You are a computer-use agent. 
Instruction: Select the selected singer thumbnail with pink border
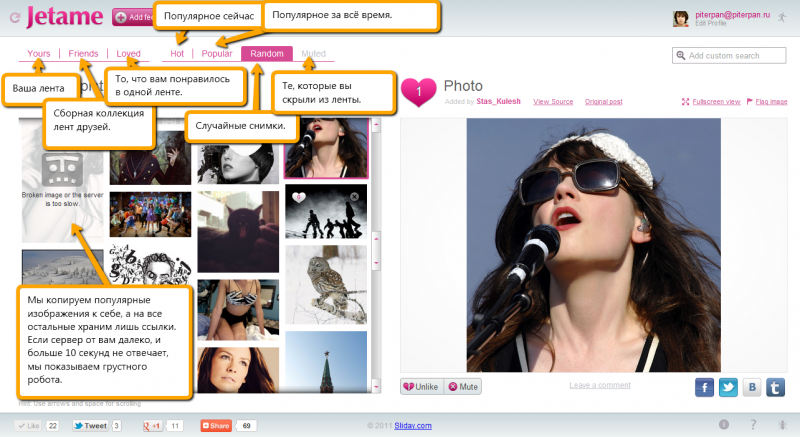pyautogui.click(x=326, y=148)
